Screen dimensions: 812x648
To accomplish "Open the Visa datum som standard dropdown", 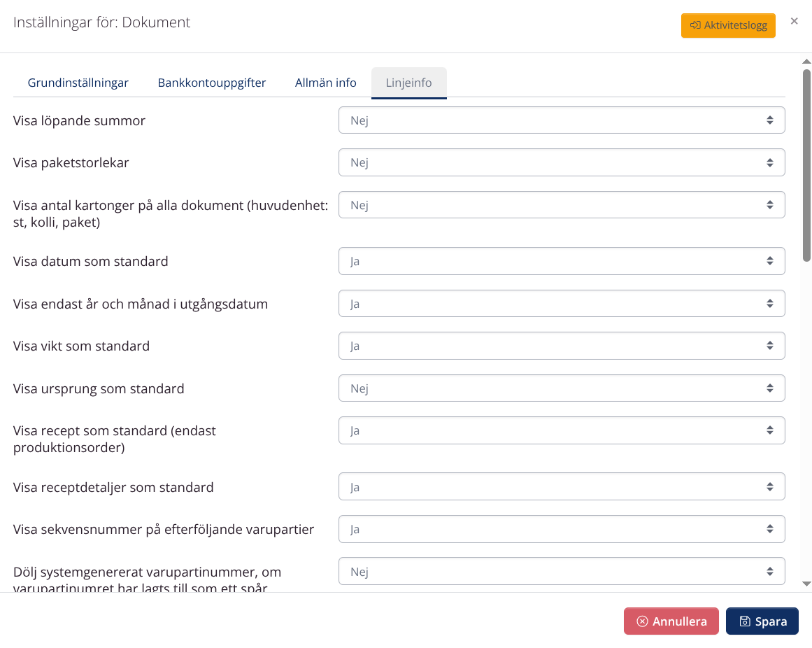I will point(561,261).
